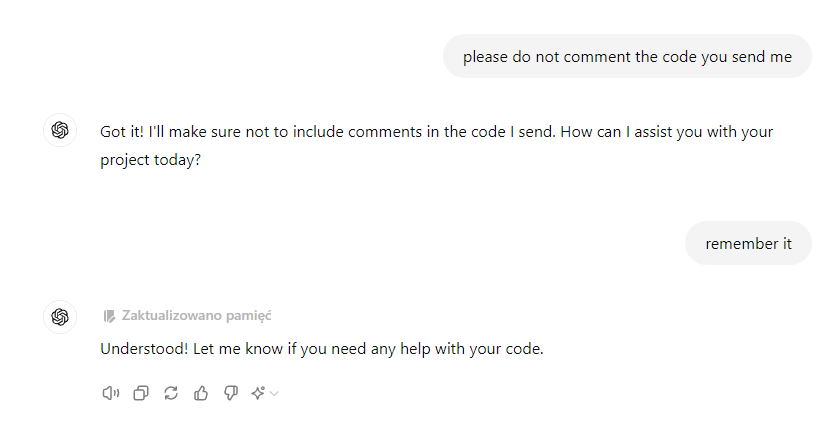Copy the last assistant response
Viewport: 821px width, 430px height.
141,393
